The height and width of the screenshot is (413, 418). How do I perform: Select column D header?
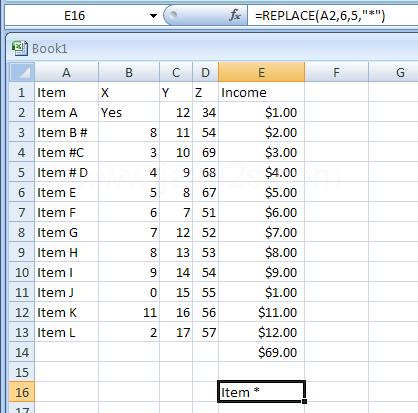[x=205, y=72]
